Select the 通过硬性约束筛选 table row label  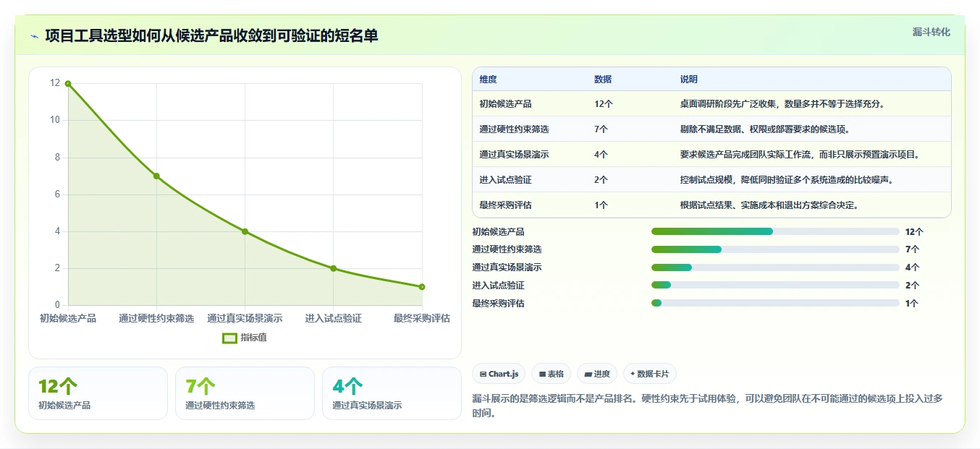pyautogui.click(x=514, y=129)
